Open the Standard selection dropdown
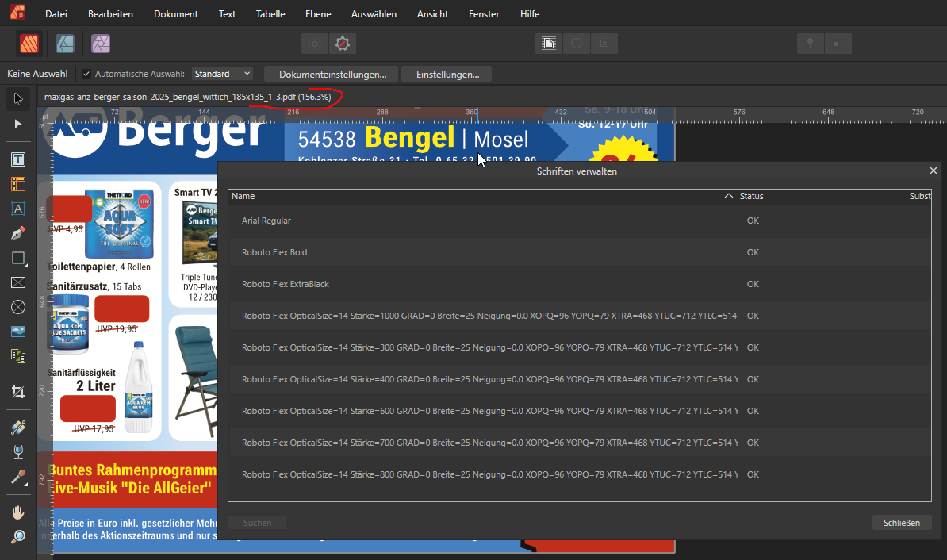Screen dimensions: 947x560 (222, 74)
